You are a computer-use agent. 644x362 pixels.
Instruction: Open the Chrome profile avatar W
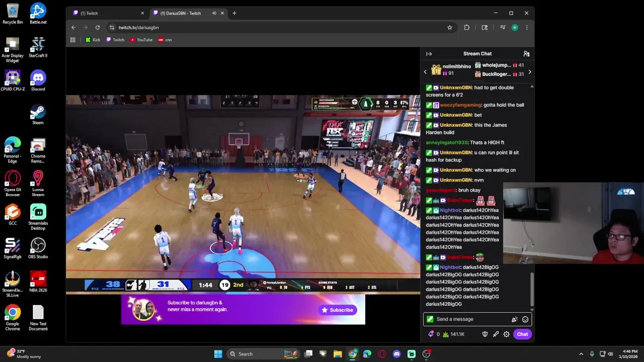coord(515,28)
